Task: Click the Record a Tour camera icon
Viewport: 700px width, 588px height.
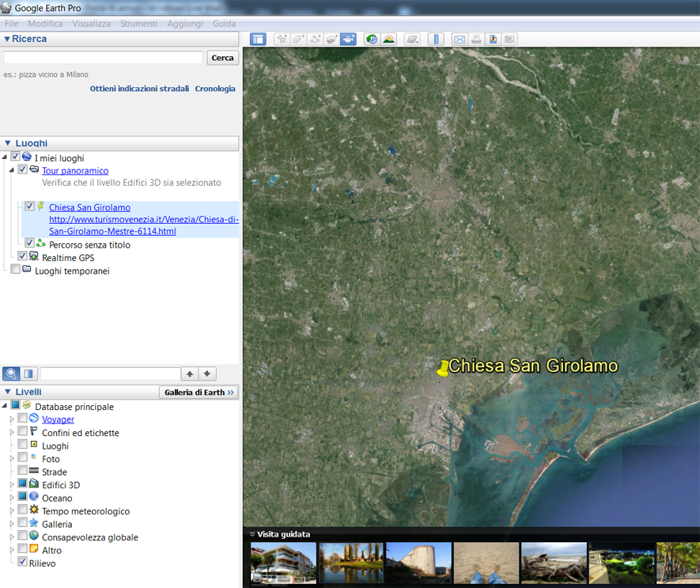Action: pyautogui.click(x=348, y=39)
